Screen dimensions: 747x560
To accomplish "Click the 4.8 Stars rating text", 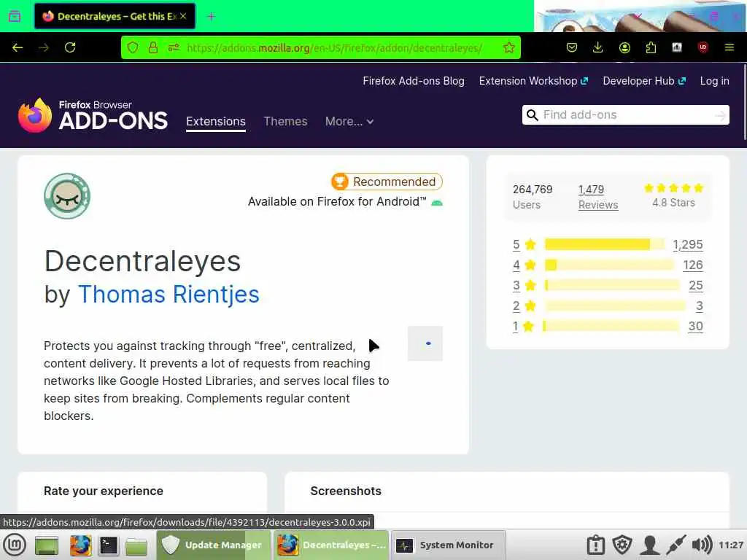I will (x=673, y=203).
